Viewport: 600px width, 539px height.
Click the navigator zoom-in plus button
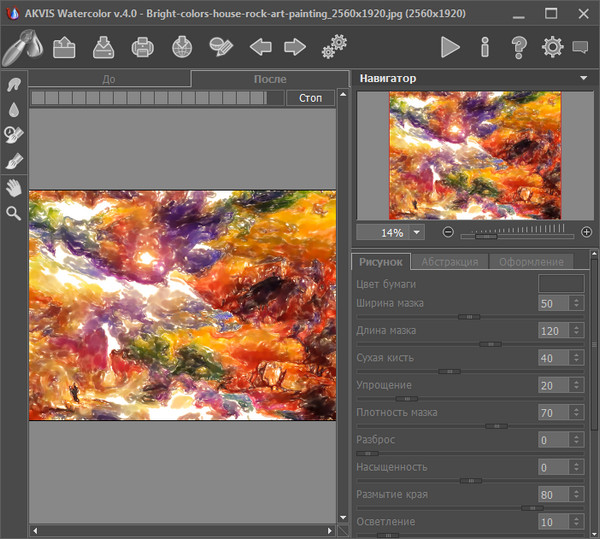click(x=586, y=232)
